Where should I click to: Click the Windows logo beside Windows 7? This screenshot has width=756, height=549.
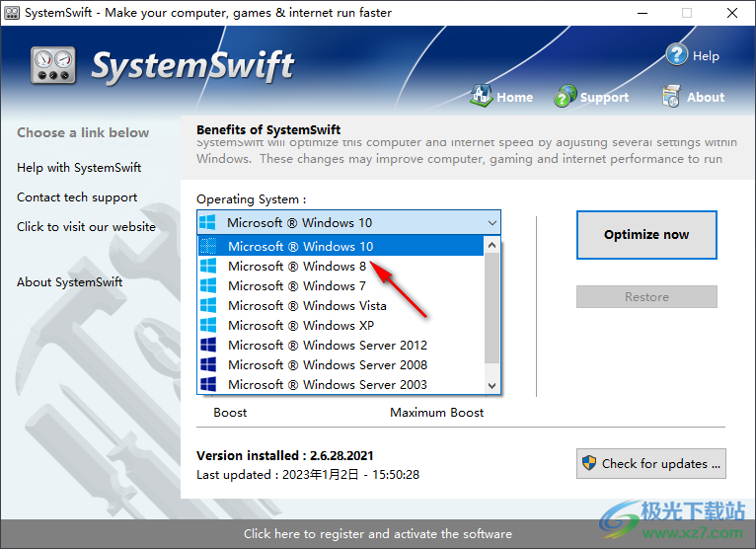(x=208, y=286)
